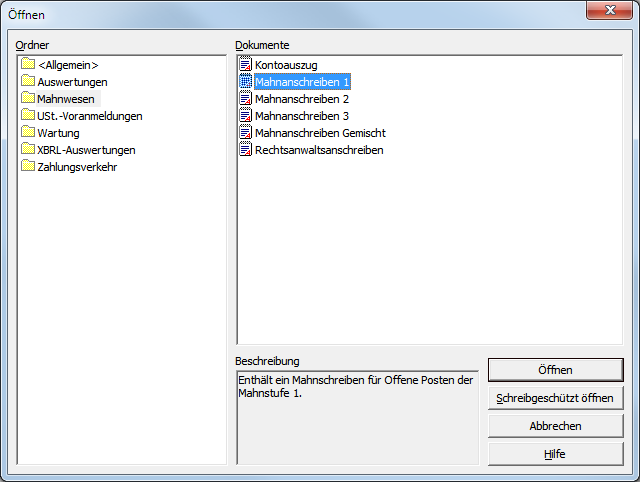Select the Rechtsanwaltsanschreiben document name
The width and height of the screenshot is (640, 482).
[x=319, y=150]
